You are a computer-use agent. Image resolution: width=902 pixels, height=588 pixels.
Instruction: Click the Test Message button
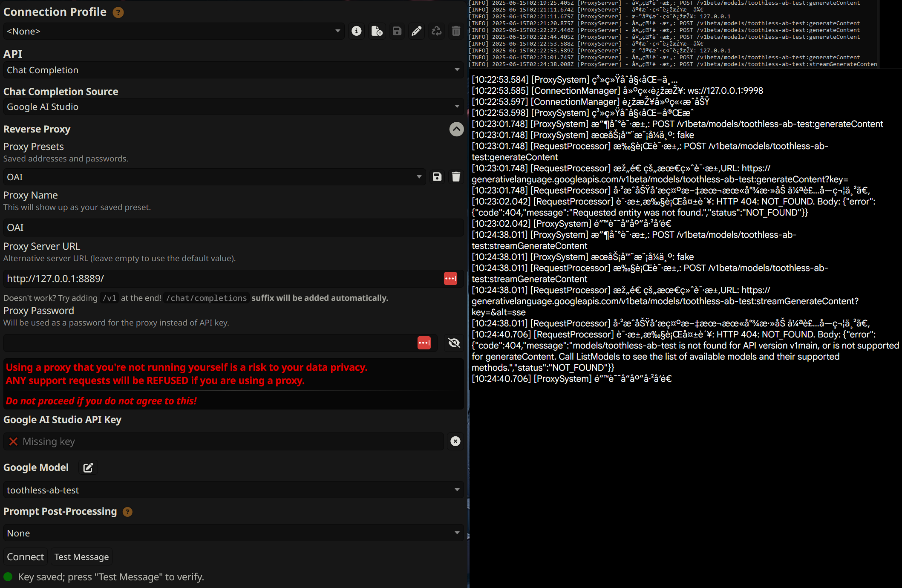pyautogui.click(x=81, y=557)
